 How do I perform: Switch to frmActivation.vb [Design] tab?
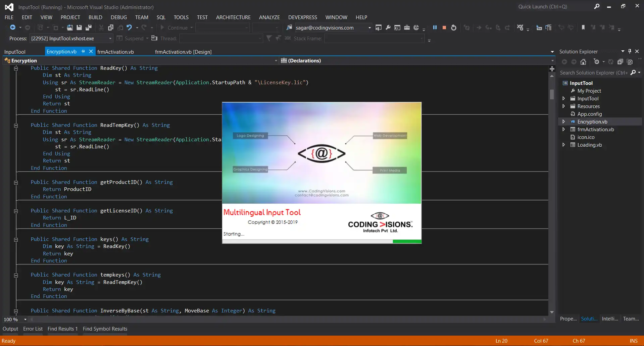pos(183,52)
